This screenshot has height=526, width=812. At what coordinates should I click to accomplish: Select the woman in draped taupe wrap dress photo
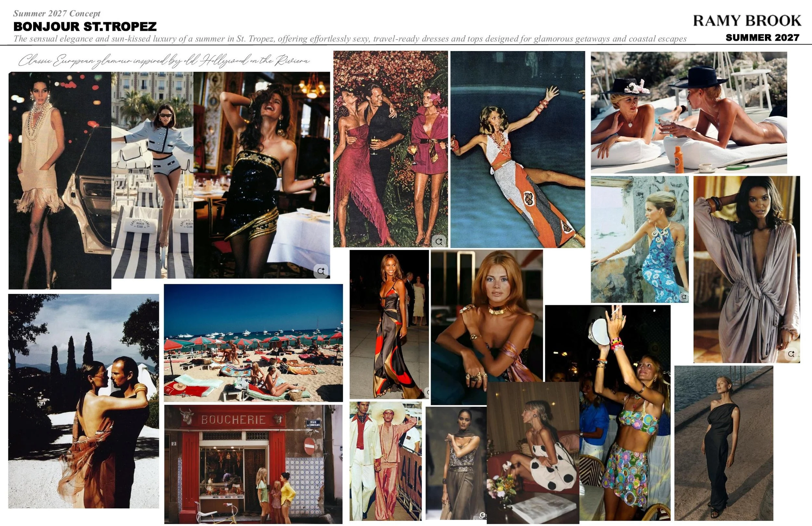click(x=746, y=269)
